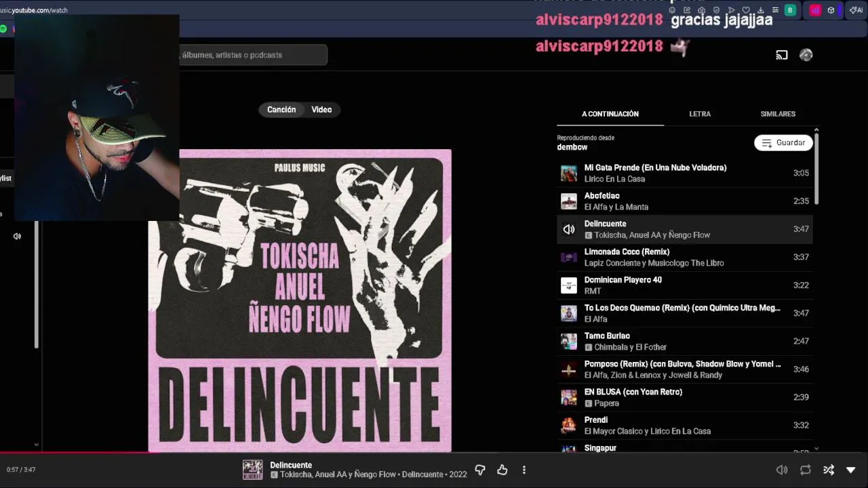Click the cast to device icon
This screenshot has width=868, height=488.
[x=782, y=55]
